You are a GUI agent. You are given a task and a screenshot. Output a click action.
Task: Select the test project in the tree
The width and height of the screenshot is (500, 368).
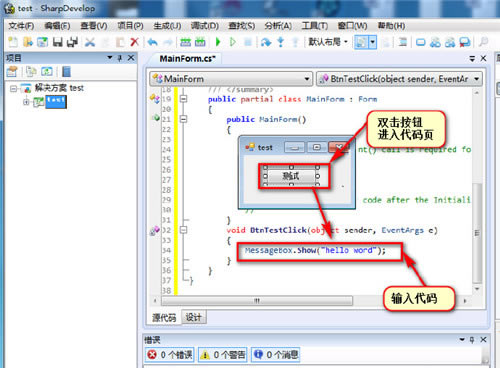tap(56, 102)
